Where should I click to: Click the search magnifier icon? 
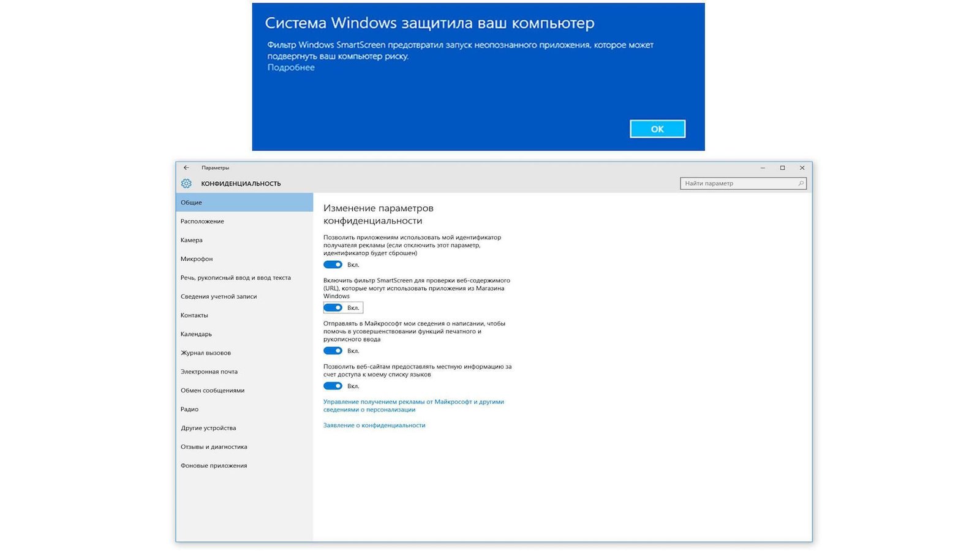click(x=801, y=184)
